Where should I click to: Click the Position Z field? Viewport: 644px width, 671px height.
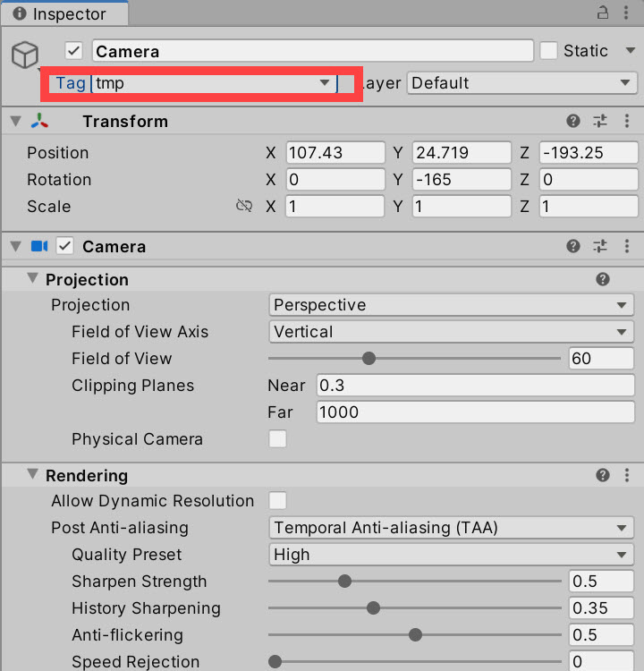[589, 153]
